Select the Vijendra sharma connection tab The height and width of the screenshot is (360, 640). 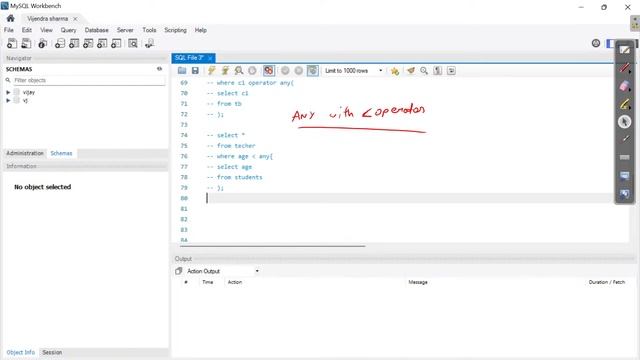(47, 19)
